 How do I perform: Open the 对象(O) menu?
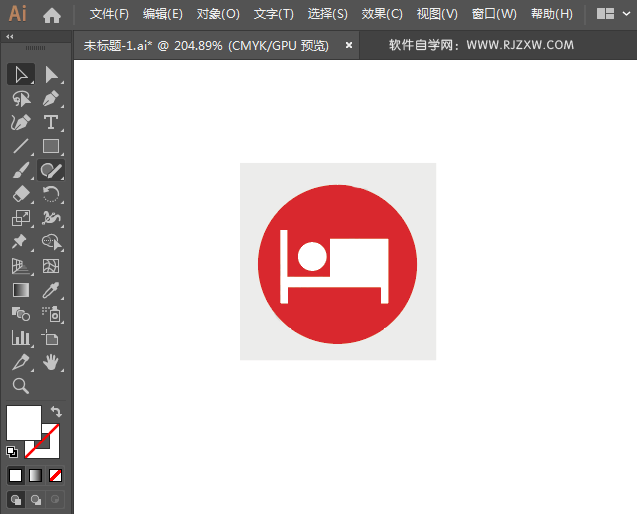[218, 14]
